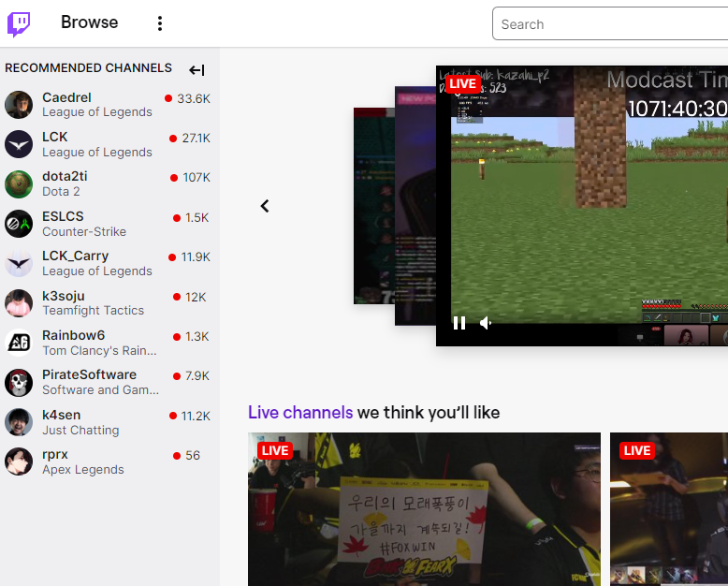Open k3soju channel in sidebar
Screen dimensions: 728x586
click(x=94, y=303)
